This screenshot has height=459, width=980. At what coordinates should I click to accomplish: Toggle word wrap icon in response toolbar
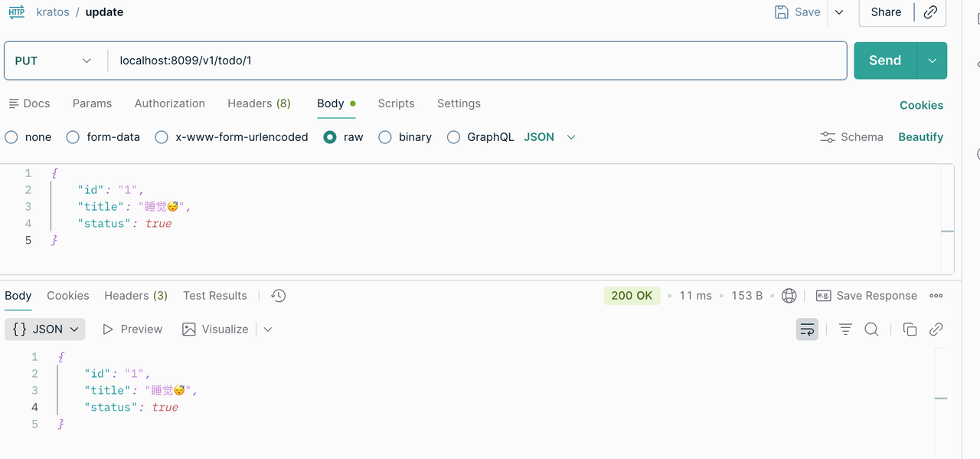click(807, 329)
